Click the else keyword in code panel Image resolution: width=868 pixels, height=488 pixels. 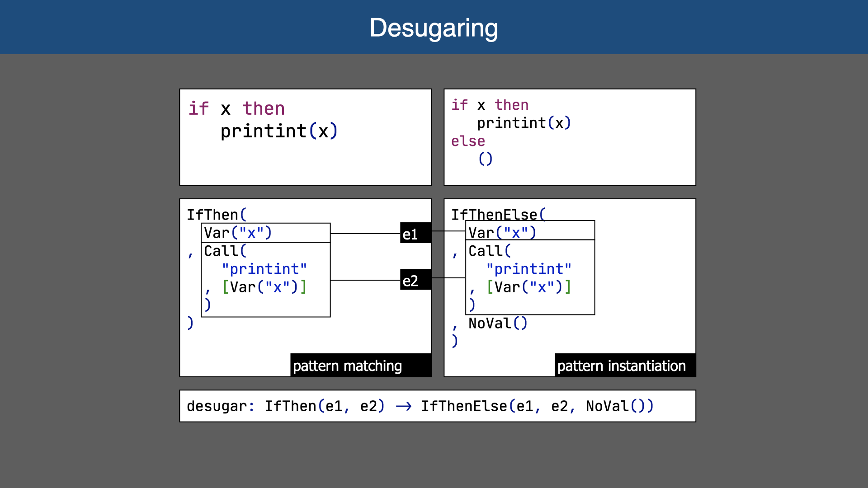point(468,141)
